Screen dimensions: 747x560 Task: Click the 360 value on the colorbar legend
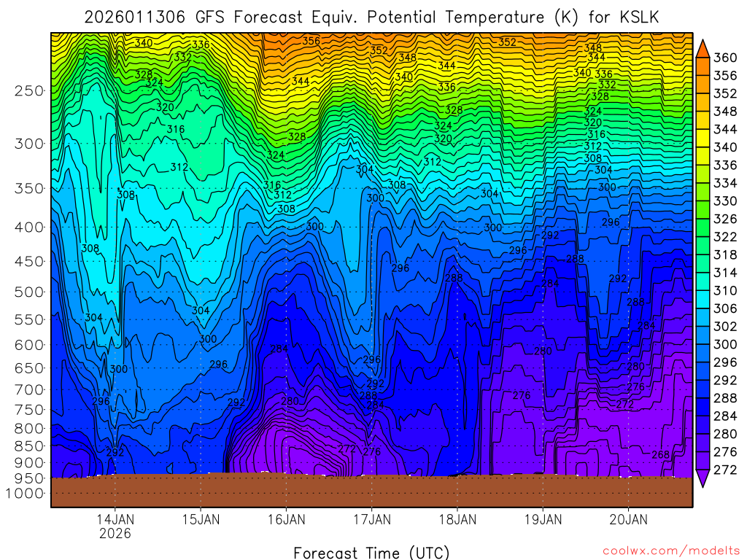click(724, 58)
